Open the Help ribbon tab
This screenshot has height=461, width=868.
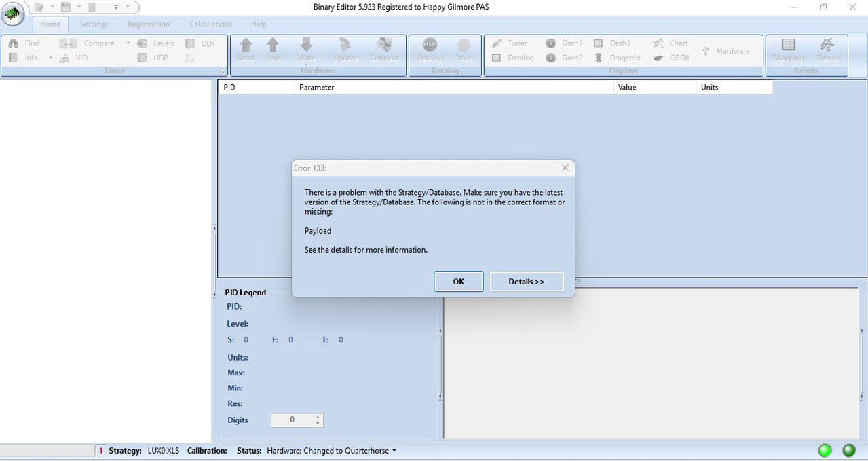point(259,24)
